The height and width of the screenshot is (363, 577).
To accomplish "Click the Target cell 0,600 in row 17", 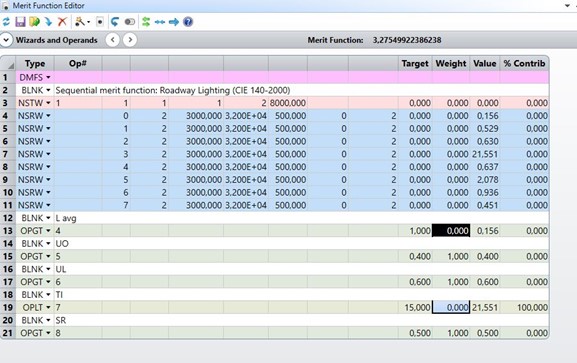I will pos(415,282).
